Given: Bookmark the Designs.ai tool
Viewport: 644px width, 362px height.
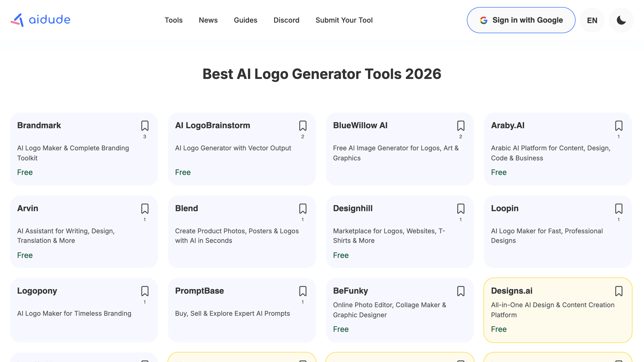Looking at the screenshot, I should coord(619,291).
